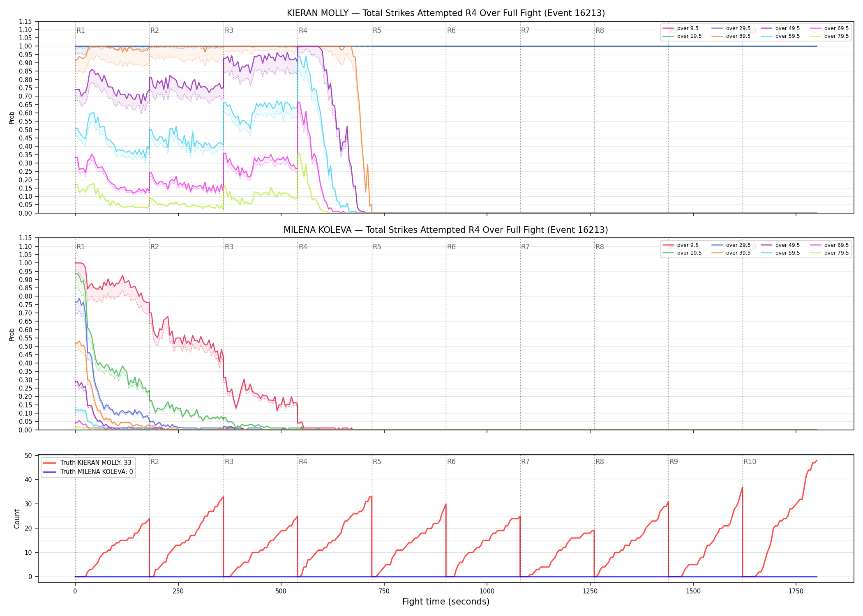Click R8 round marker in Kieran Molly chart

600,30
